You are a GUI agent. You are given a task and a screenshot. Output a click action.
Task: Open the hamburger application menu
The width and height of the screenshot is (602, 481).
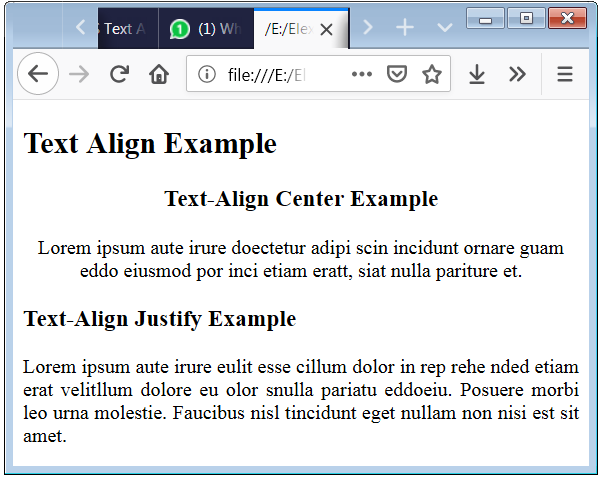click(x=565, y=74)
